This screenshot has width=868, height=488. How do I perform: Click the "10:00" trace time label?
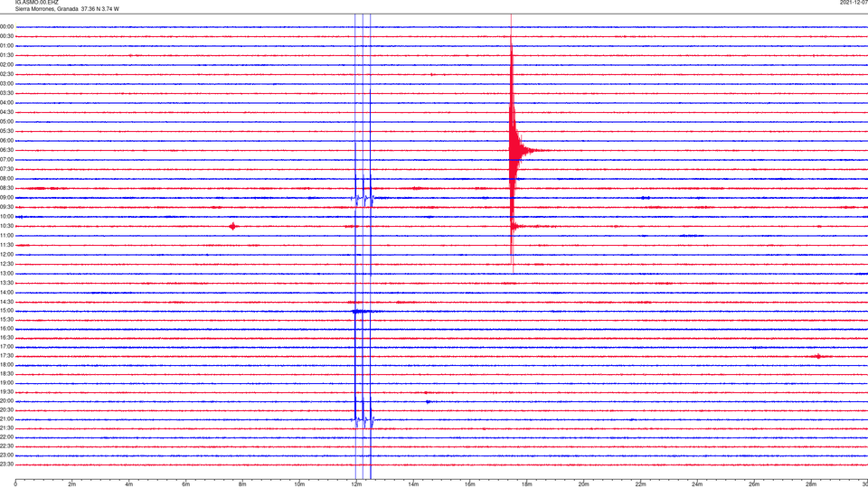click(x=6, y=216)
